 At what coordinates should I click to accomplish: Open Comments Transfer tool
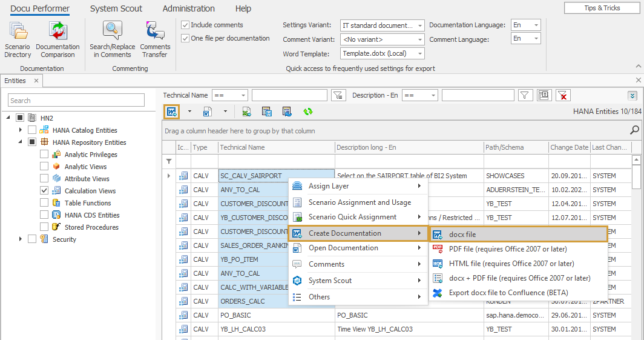click(x=155, y=39)
